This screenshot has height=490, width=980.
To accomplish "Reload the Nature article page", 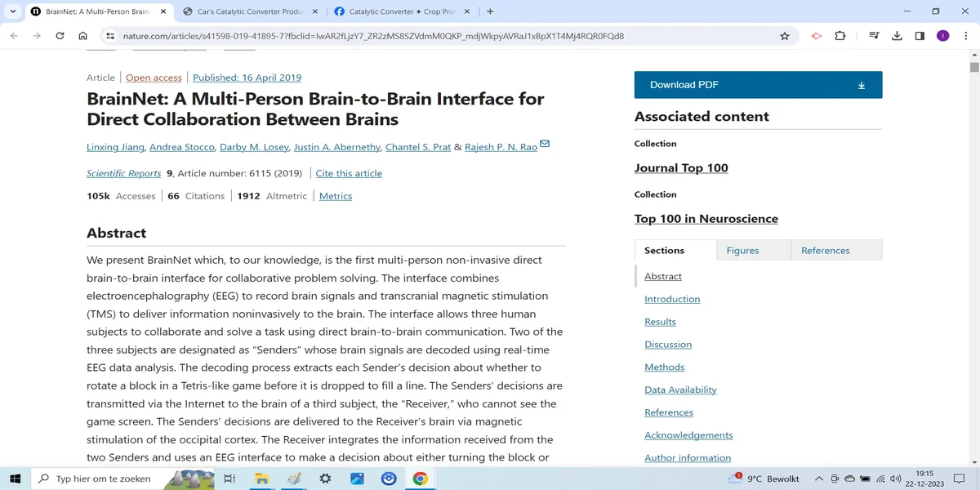I will click(x=60, y=36).
